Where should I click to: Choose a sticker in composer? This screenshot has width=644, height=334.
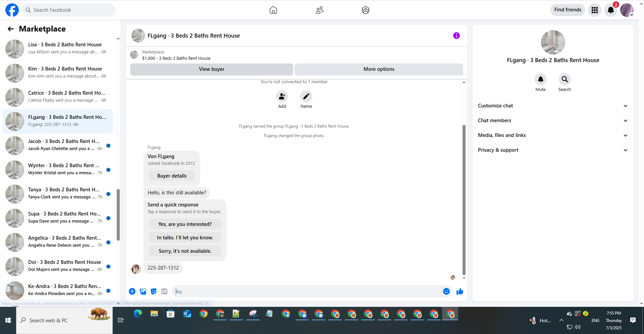point(154,291)
